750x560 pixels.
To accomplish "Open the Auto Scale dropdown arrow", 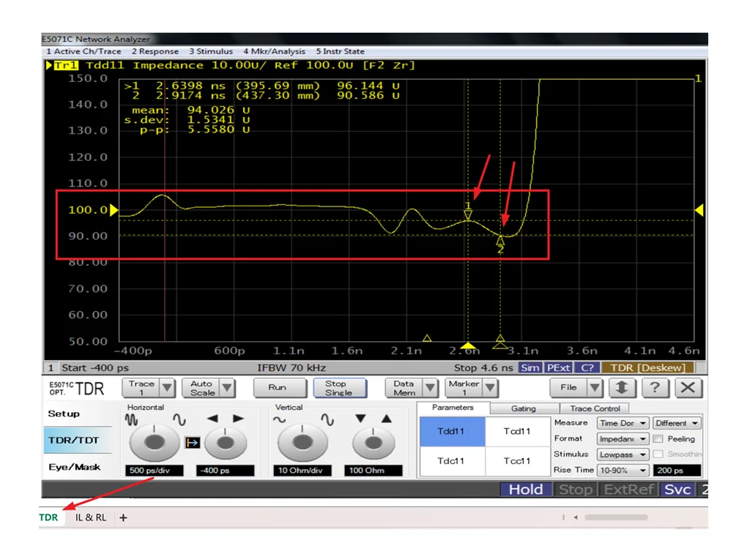I will (x=227, y=387).
